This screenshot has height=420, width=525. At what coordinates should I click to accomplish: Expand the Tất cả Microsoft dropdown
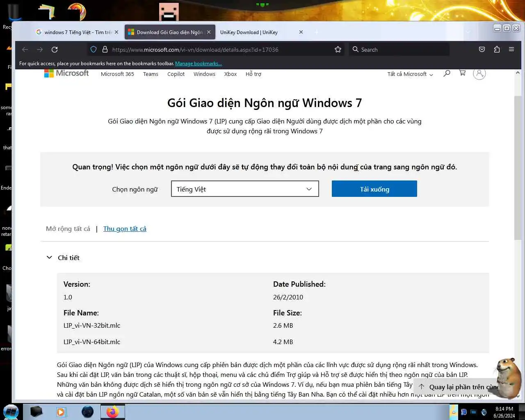coord(410,74)
